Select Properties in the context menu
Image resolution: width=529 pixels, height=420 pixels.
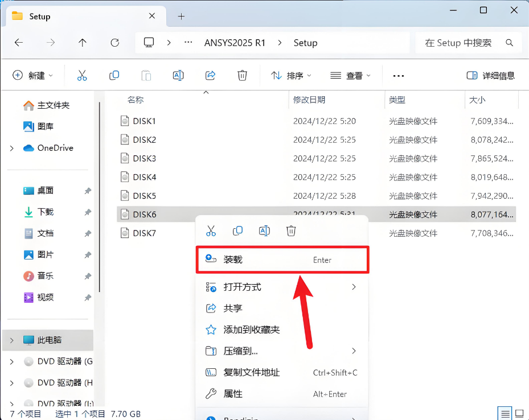(x=282, y=394)
